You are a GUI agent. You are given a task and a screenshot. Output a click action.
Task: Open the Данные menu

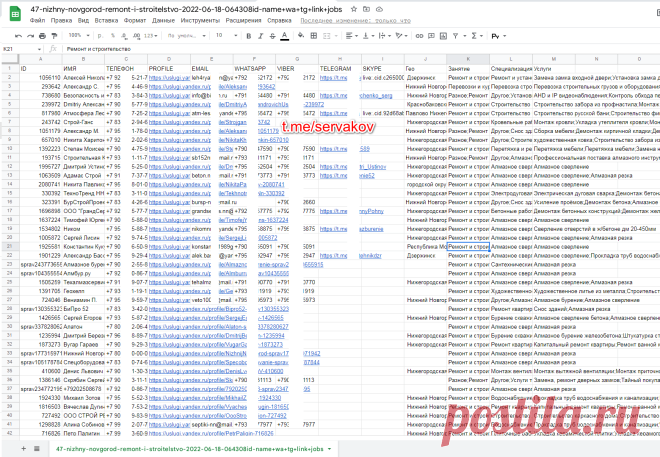point(163,20)
